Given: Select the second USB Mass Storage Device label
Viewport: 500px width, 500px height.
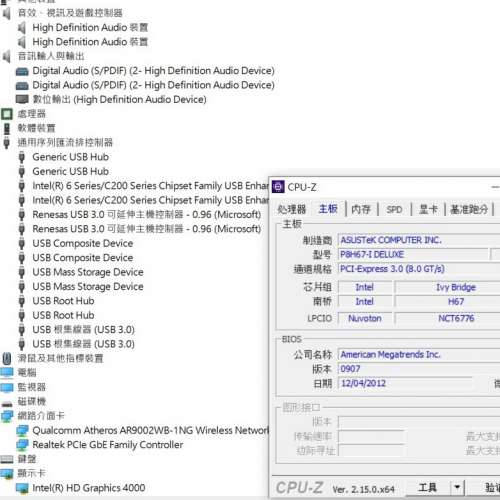Looking at the screenshot, I should 88,287.
